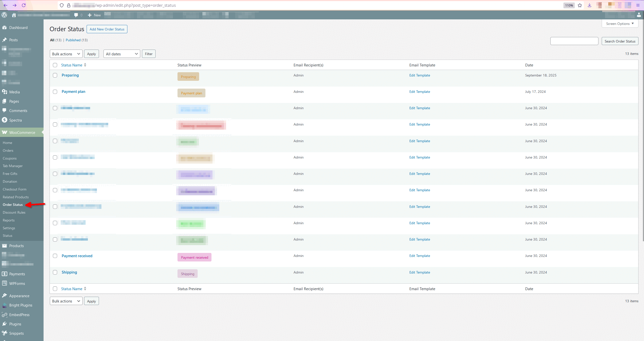Click the Shipping status preview badge
The height and width of the screenshot is (341, 644).
click(188, 274)
